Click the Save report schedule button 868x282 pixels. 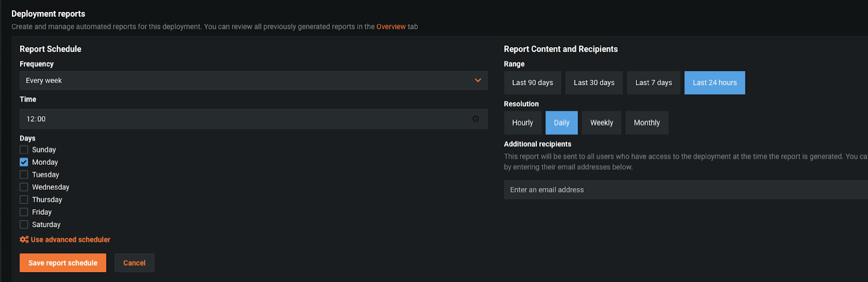pos(63,263)
